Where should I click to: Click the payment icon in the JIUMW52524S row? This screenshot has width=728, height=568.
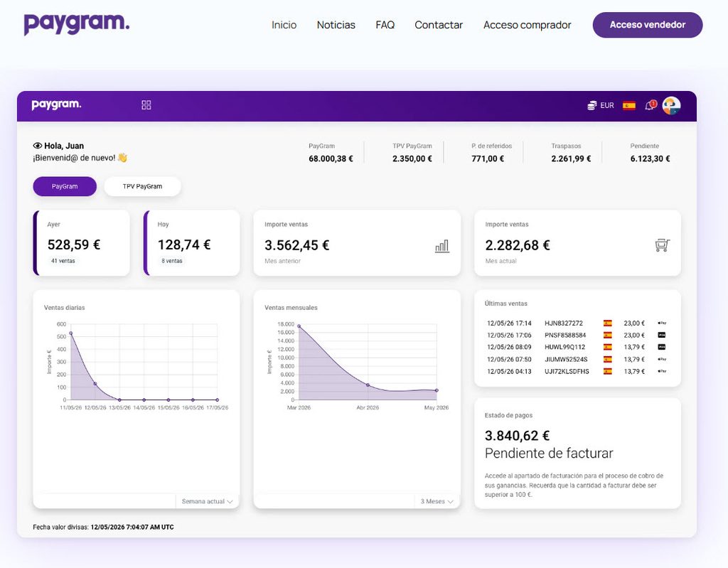tap(662, 359)
